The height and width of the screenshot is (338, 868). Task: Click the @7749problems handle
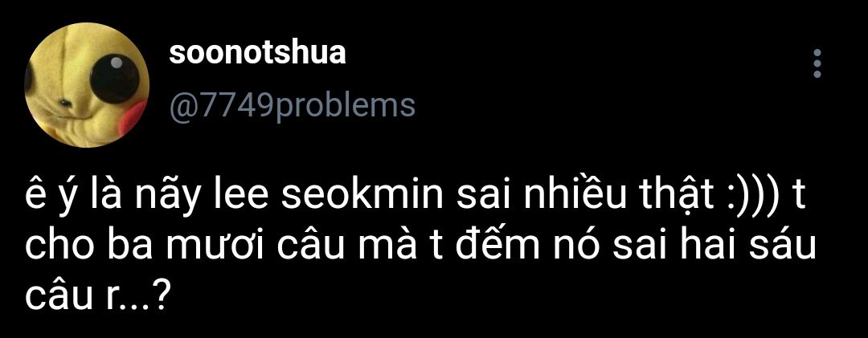tap(292, 104)
